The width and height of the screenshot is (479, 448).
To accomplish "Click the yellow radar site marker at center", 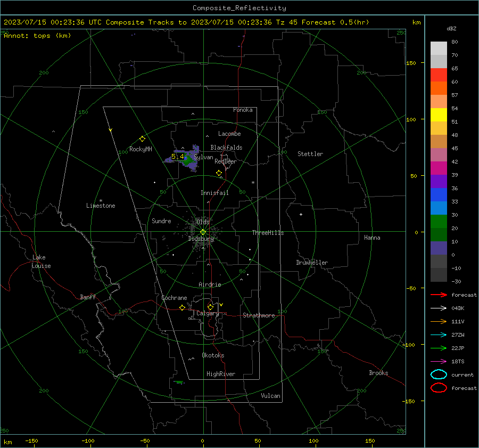I will coord(203,232).
